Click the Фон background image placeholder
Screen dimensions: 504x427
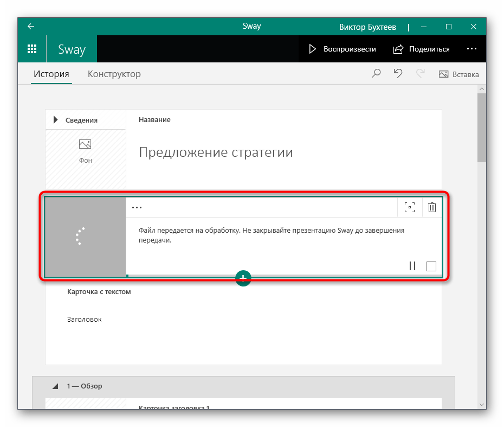85,150
